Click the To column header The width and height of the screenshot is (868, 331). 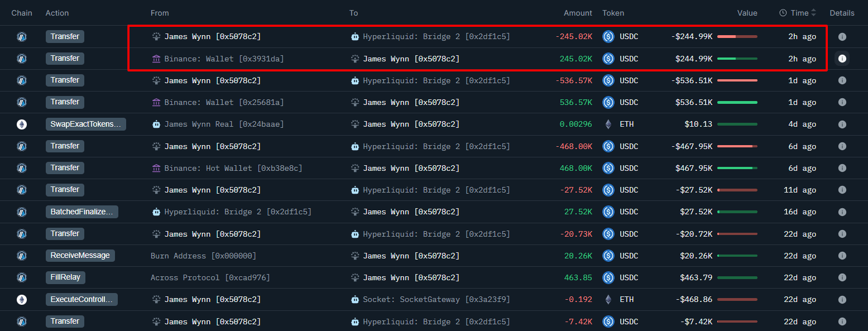tap(354, 13)
